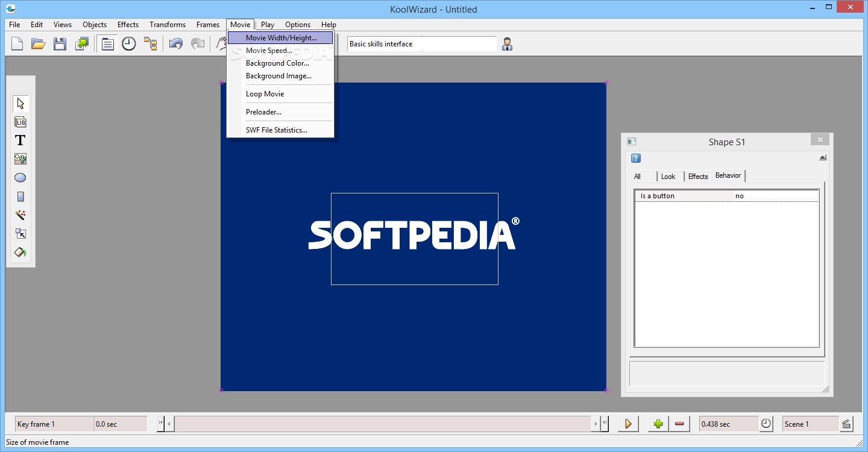Choose Movie Speed menu entry
The height and width of the screenshot is (452, 868).
click(280, 51)
